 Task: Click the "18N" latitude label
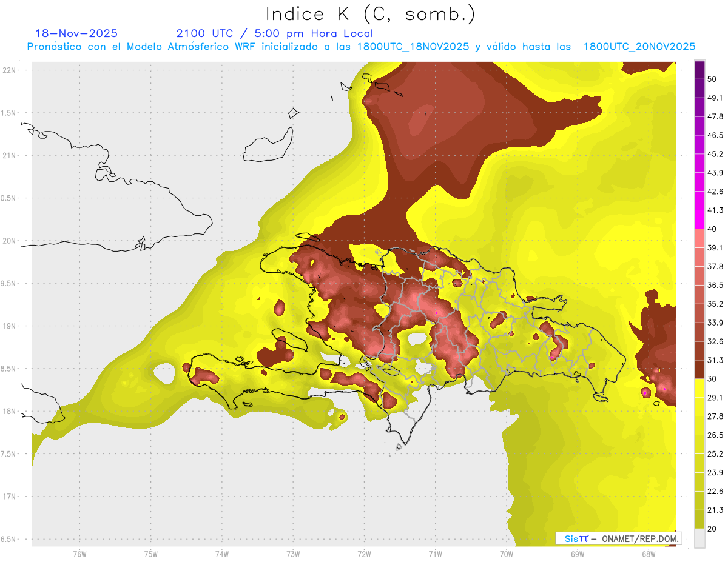point(9,412)
